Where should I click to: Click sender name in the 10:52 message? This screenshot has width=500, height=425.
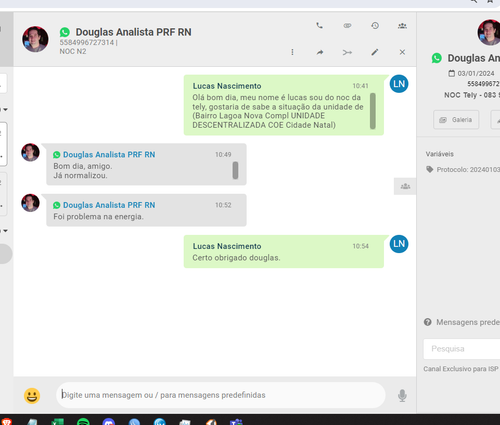[x=109, y=205]
